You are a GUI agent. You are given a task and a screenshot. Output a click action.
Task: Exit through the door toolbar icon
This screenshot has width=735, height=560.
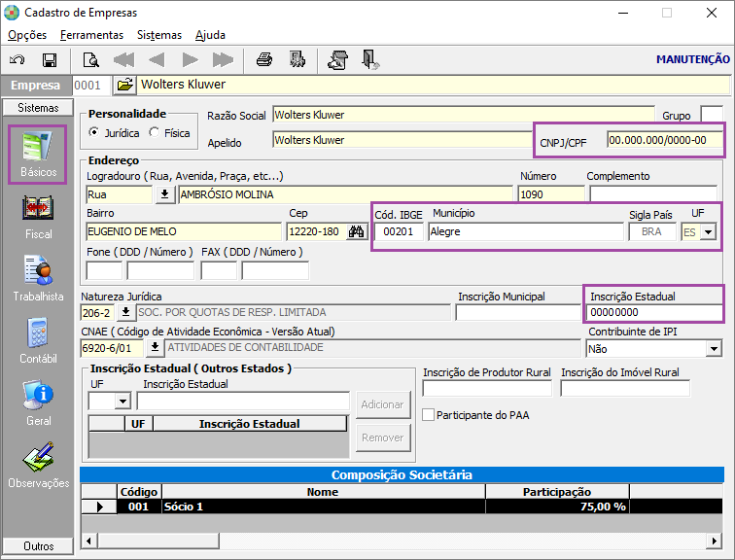click(370, 60)
